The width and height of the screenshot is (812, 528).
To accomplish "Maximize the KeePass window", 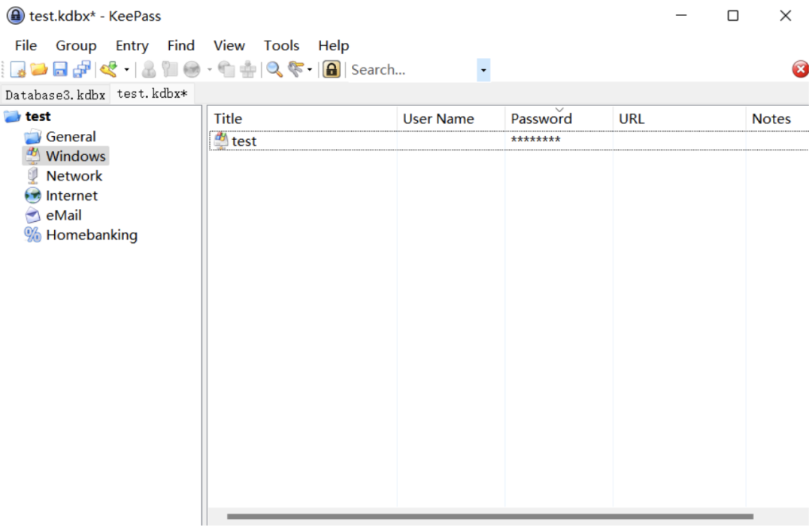I will coord(733,16).
